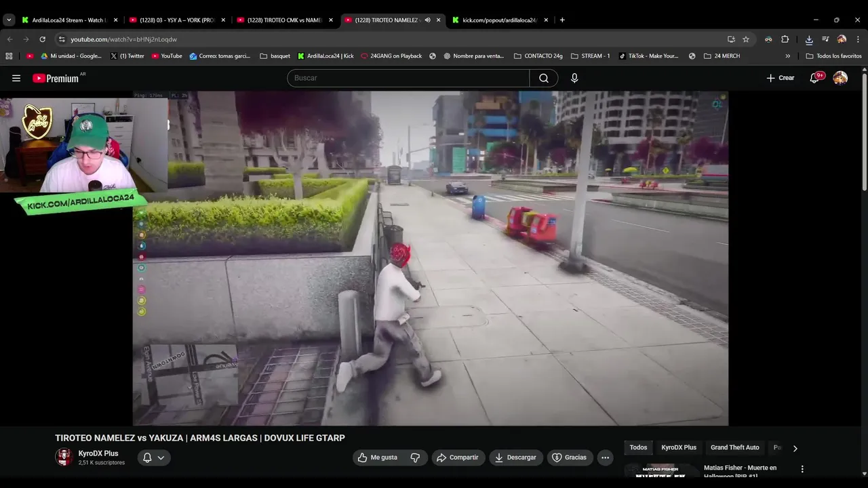Open the Extensions puzzle icon
The width and height of the screenshot is (868, 488).
click(785, 39)
